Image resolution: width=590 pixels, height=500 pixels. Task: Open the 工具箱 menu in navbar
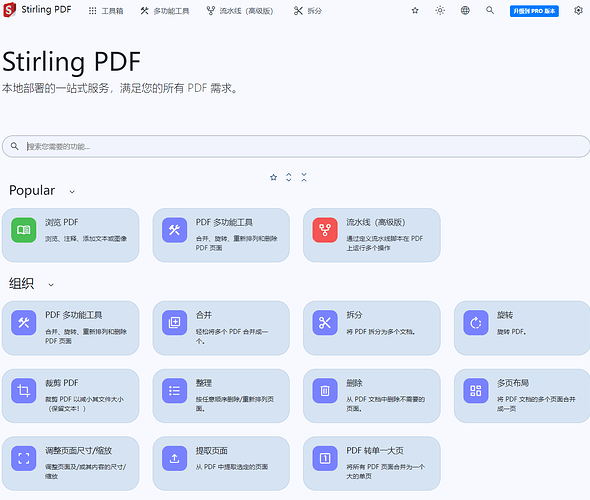(x=106, y=11)
